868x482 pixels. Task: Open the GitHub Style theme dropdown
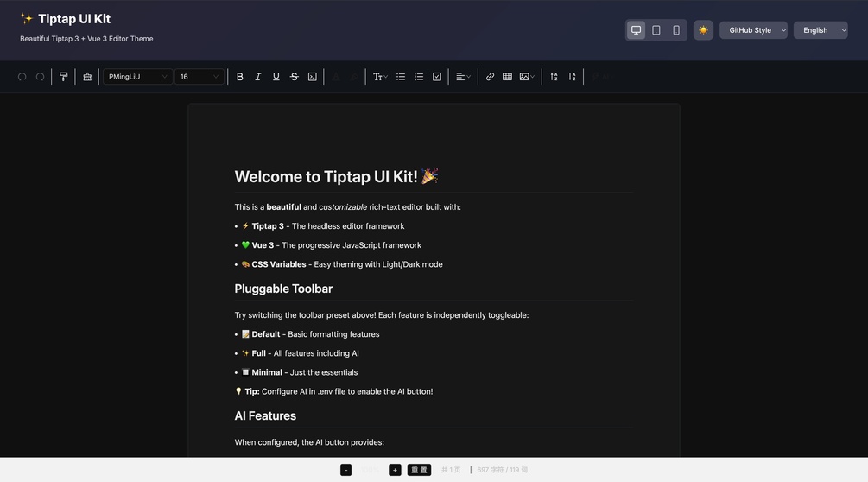[753, 30]
